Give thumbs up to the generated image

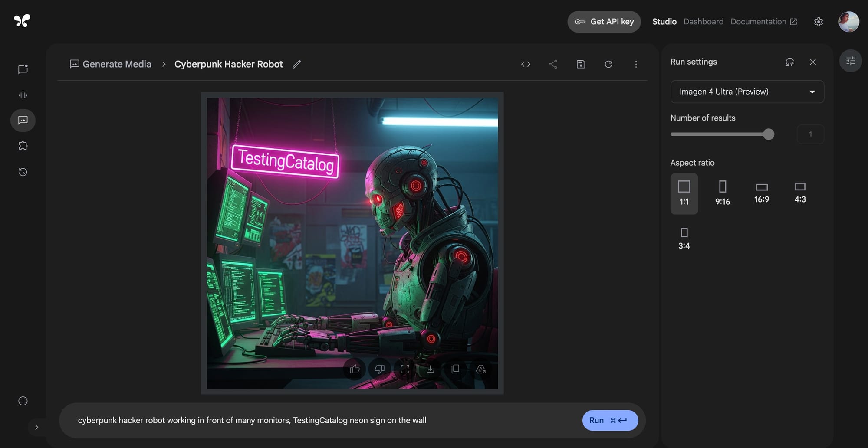click(x=355, y=370)
